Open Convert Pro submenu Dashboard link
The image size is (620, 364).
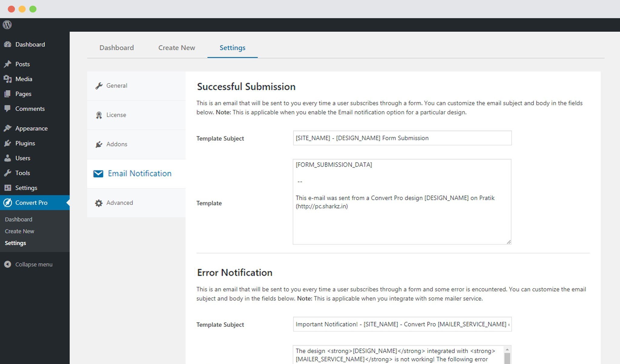point(18,219)
